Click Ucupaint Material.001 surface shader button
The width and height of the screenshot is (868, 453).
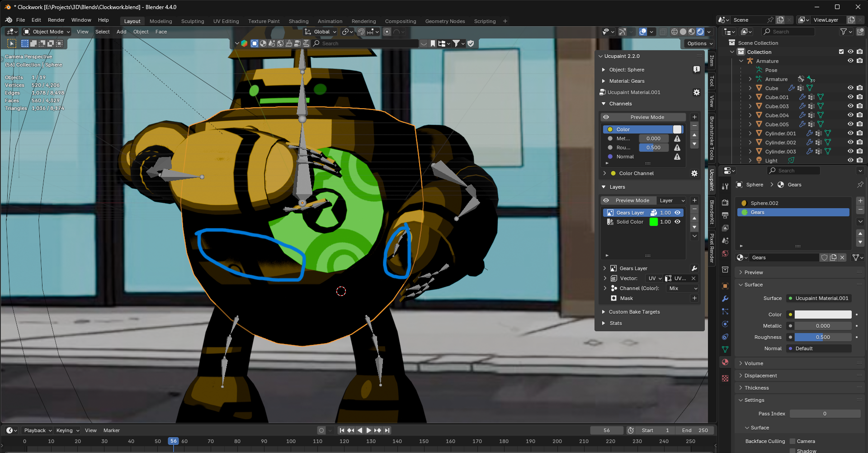pos(819,298)
